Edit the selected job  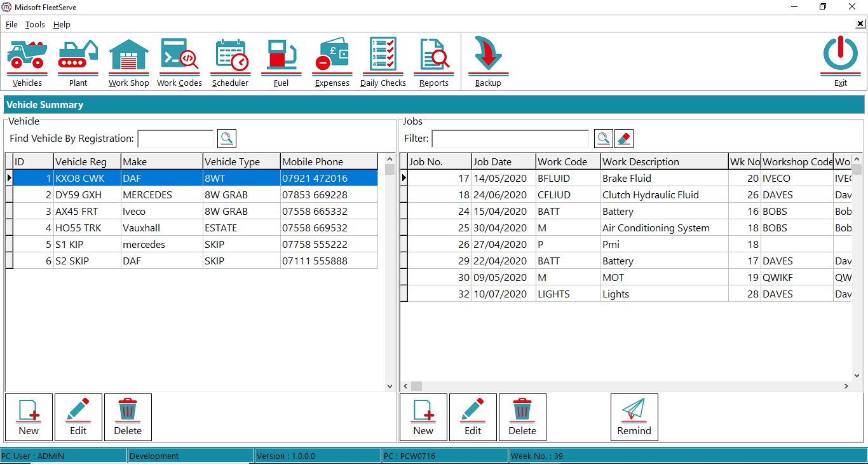[473, 416]
